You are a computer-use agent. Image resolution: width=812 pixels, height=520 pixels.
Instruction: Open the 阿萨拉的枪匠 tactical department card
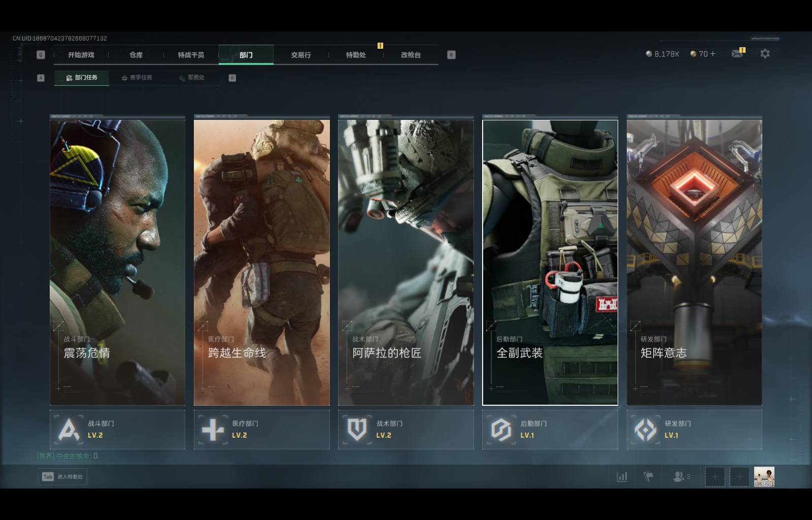(x=406, y=262)
